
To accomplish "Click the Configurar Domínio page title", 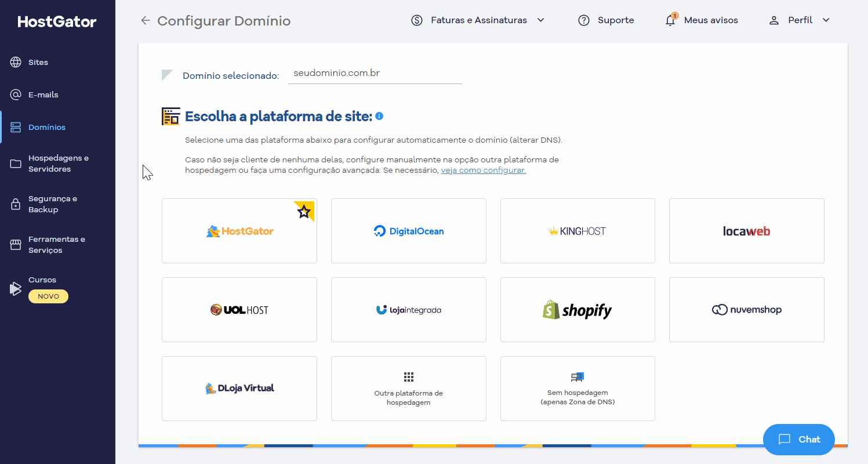I will point(224,21).
